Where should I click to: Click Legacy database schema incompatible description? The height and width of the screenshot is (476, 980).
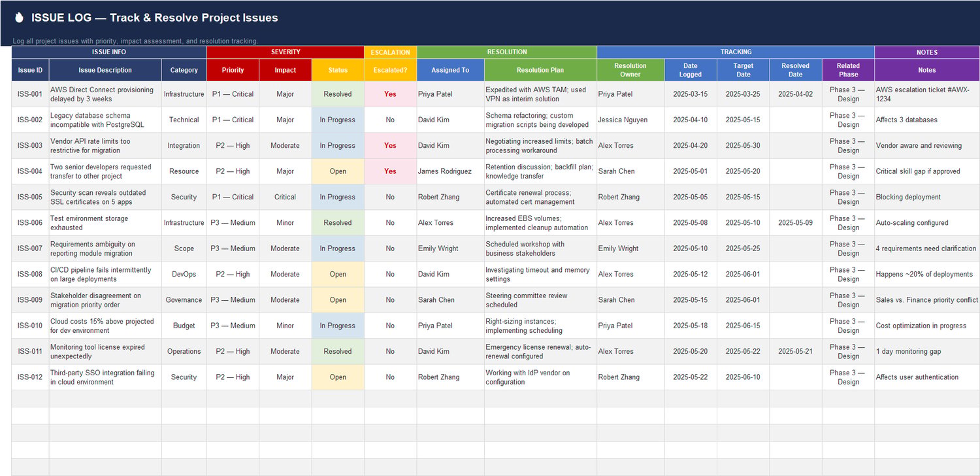coord(105,120)
